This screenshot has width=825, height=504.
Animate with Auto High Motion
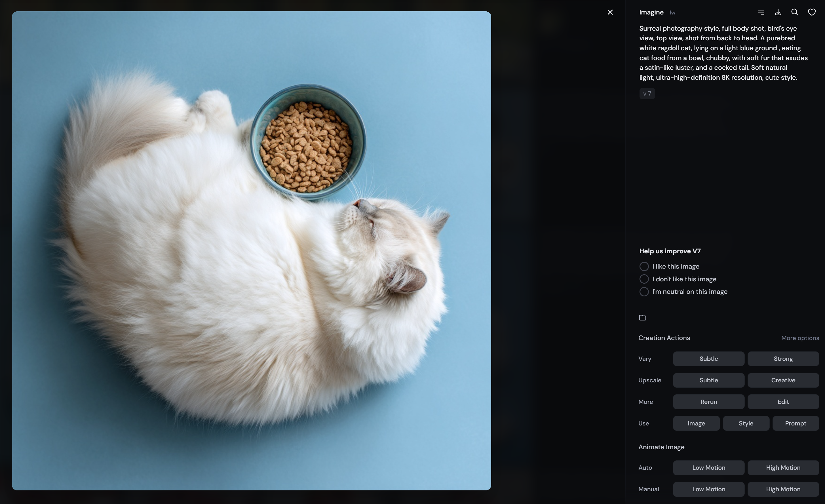[x=783, y=467]
